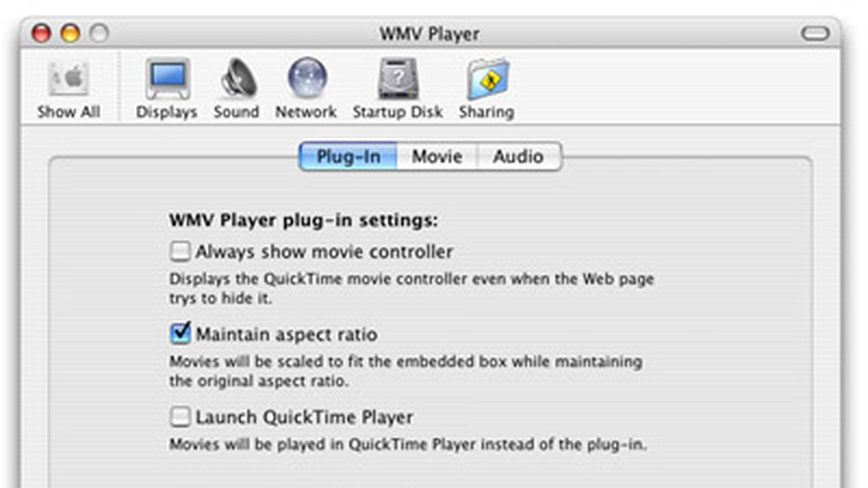Open the Sound preference pane
This screenshot has width=868, height=488.
237,88
